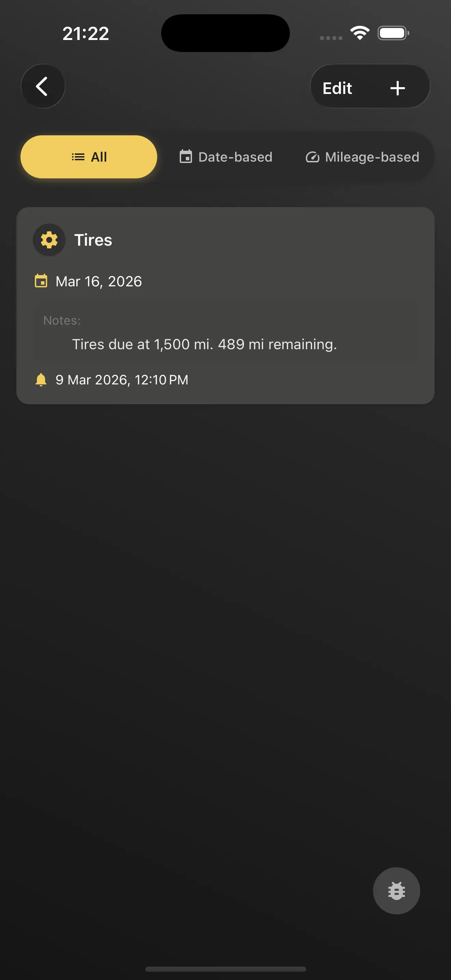Tap the yellow calendar icon beside Mar 16
Viewport: 451px width, 980px height.
[41, 281]
